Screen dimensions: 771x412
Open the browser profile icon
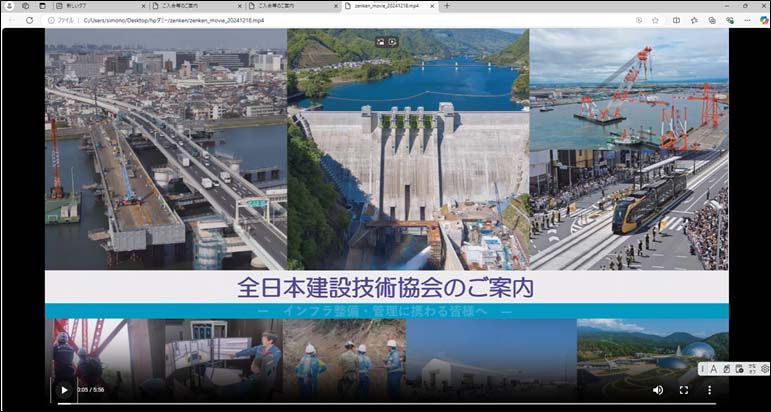coord(9,6)
